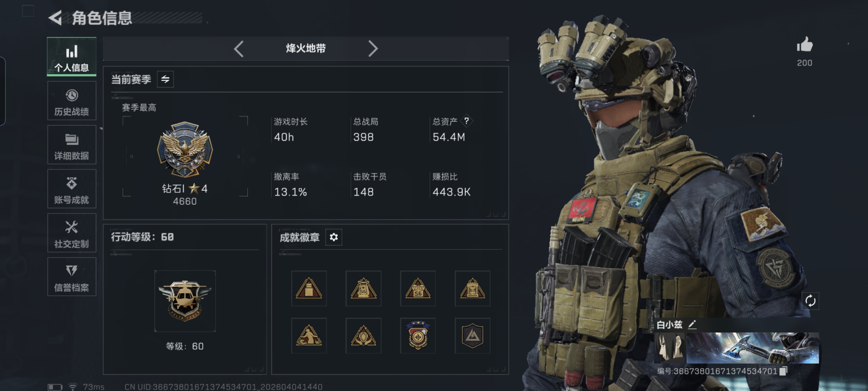Open the 详细数据 detailed data tab
The height and width of the screenshot is (391, 868).
(72, 145)
